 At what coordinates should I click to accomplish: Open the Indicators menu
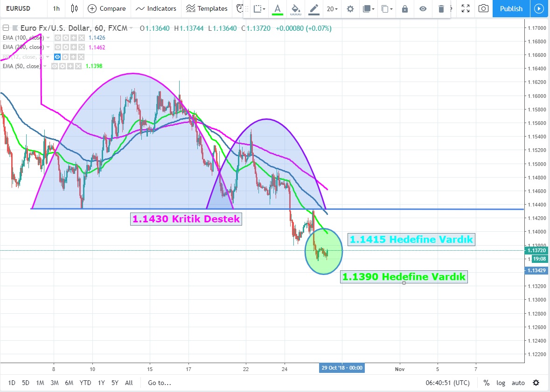(x=156, y=8)
